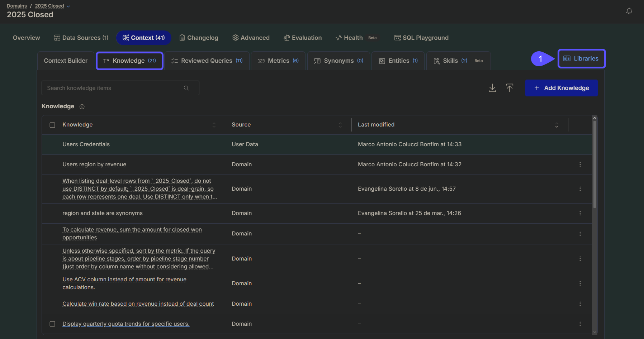Image resolution: width=644 pixels, height=339 pixels.
Task: Open the calculate revenue closed won item
Action: 132,234
